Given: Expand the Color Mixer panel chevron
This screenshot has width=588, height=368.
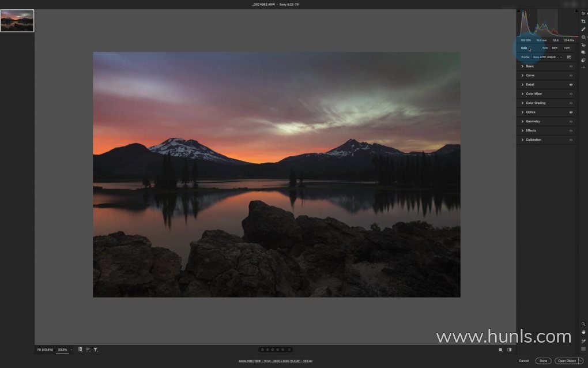Looking at the screenshot, I should coord(522,94).
